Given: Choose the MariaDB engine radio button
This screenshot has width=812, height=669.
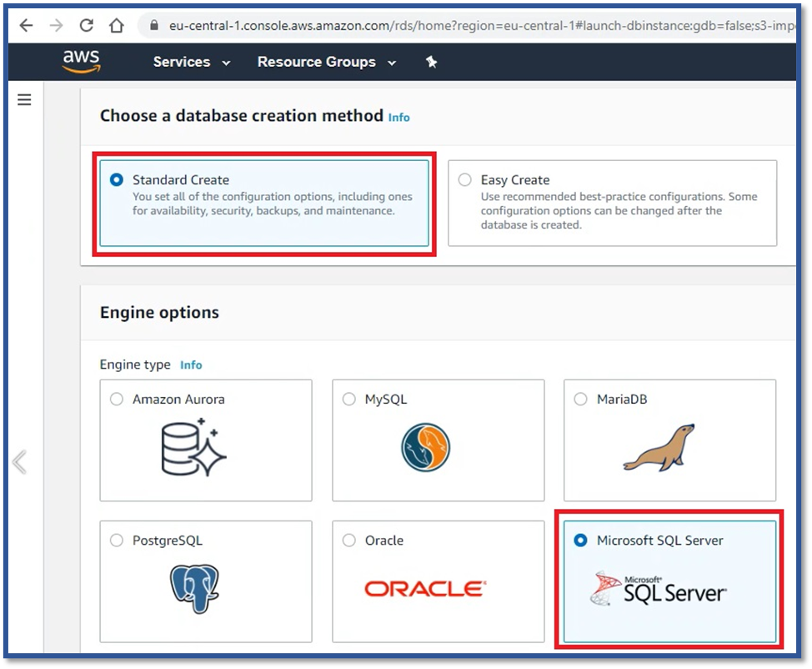Looking at the screenshot, I should [x=580, y=399].
